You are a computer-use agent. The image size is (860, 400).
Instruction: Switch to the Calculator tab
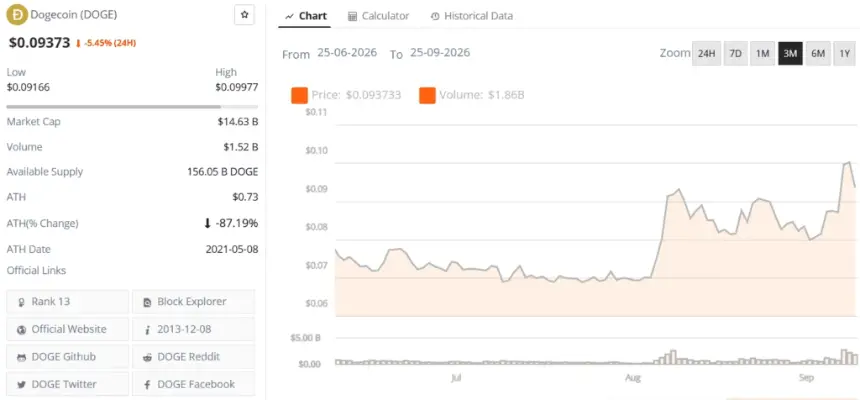point(379,16)
